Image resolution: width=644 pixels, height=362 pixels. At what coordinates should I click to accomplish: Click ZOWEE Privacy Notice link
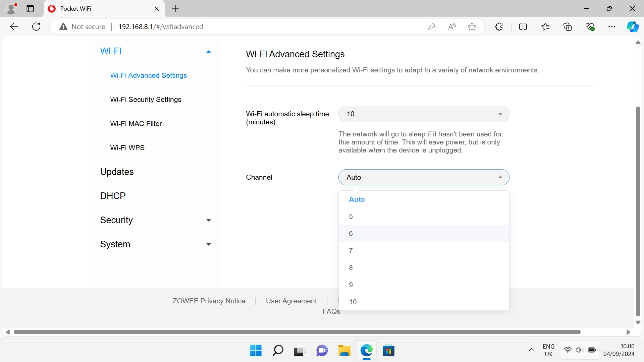209,301
